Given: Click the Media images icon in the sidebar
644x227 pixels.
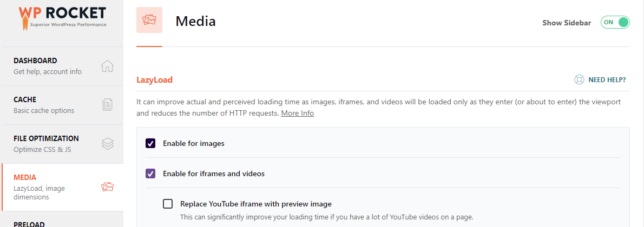Looking at the screenshot, I should tap(107, 187).
